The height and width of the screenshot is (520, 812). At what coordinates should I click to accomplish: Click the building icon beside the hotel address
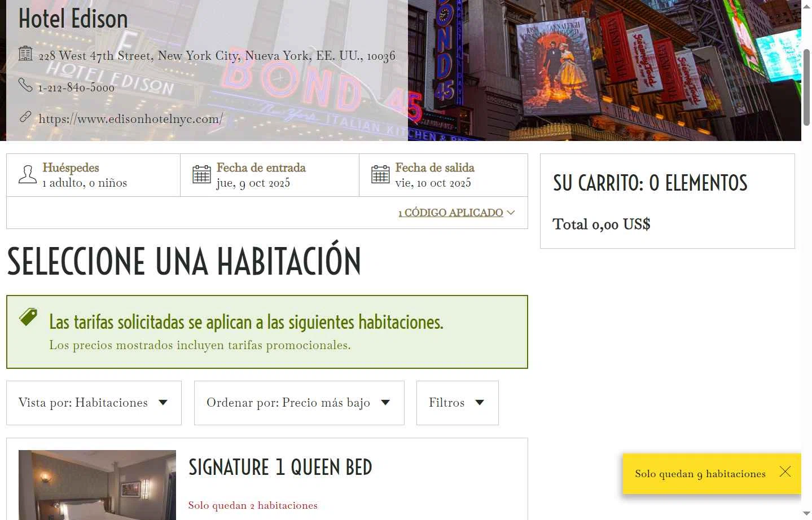pyautogui.click(x=25, y=54)
